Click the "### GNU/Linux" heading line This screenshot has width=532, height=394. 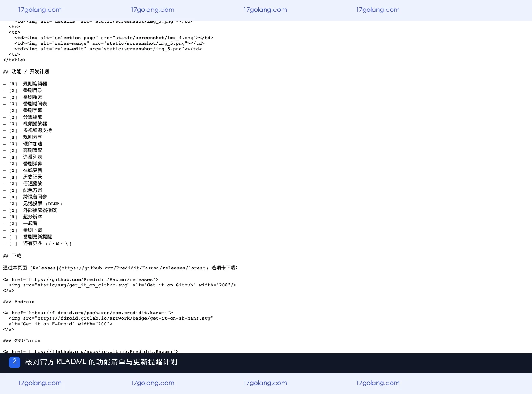22,340
